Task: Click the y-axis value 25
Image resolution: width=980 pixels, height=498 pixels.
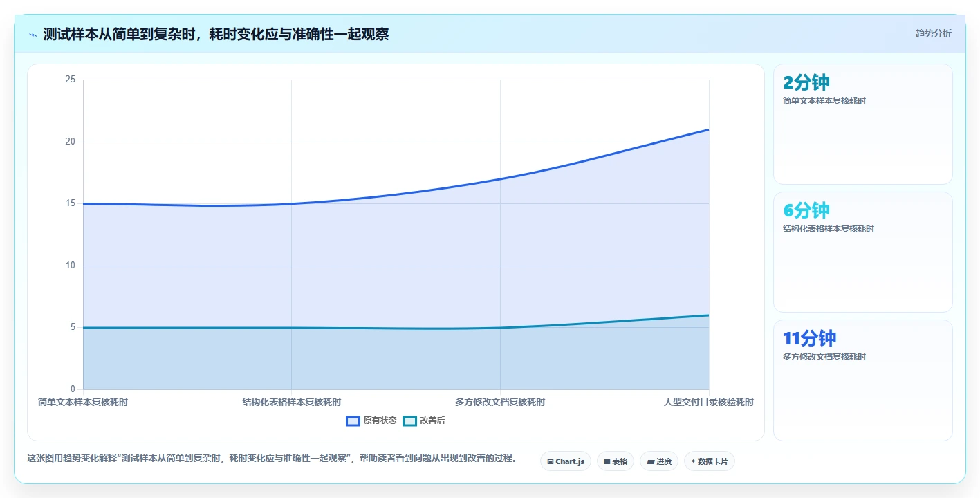Action: click(x=70, y=80)
